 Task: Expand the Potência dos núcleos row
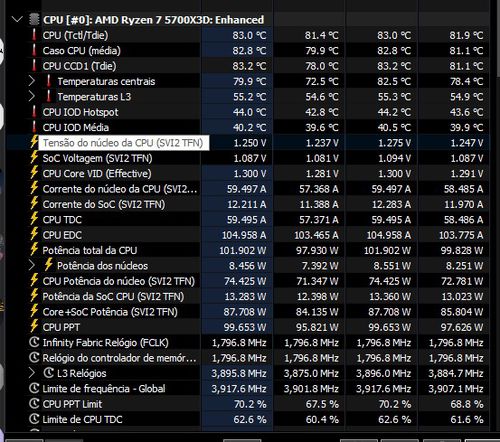(32, 265)
